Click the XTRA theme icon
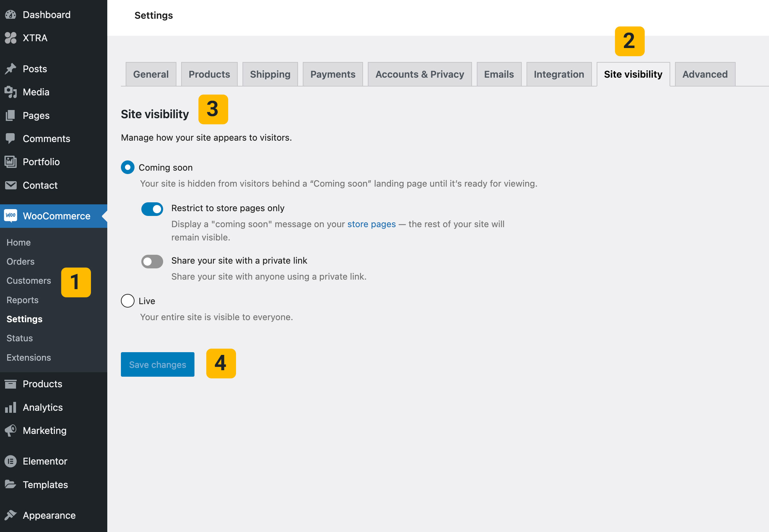769x532 pixels. click(11, 38)
